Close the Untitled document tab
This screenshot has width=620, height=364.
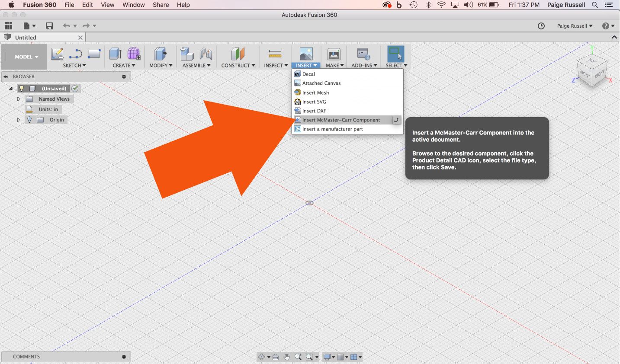(80, 38)
